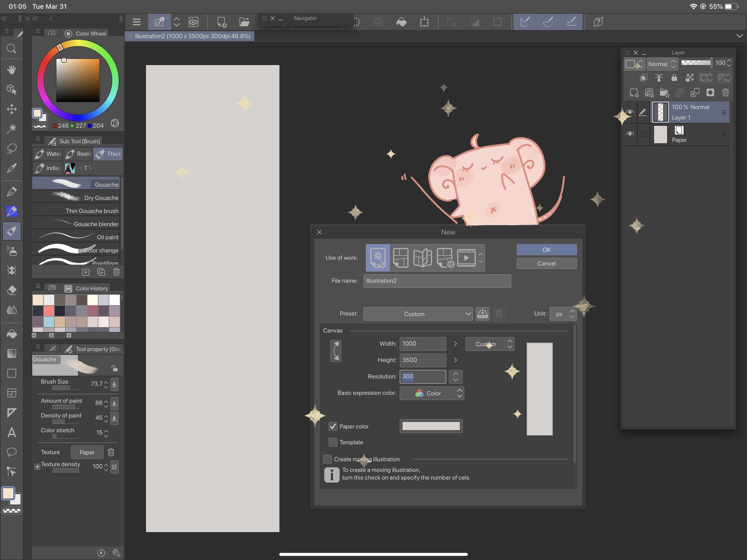Click the File name input field
Image resolution: width=747 pixels, height=560 pixels.
[x=437, y=281]
